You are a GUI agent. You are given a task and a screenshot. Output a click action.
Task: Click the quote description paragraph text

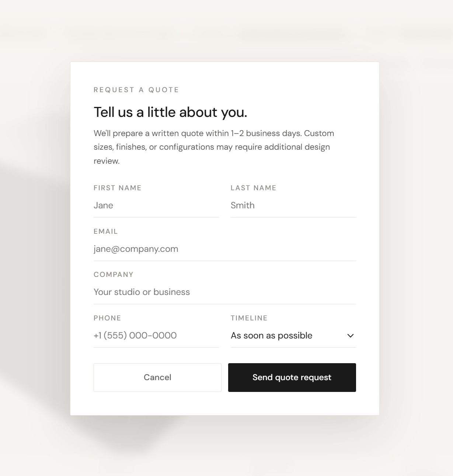tap(214, 147)
